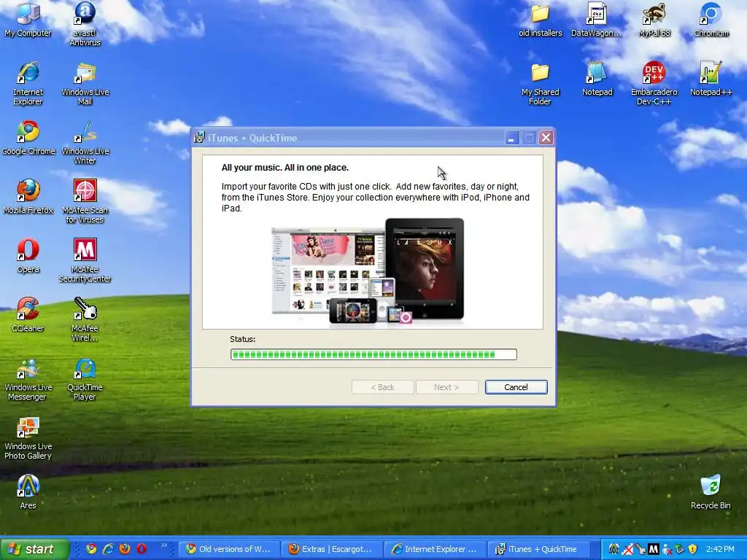Select the Google Chrome desktop icon
Image resolution: width=747 pixels, height=560 pixels.
pyautogui.click(x=28, y=138)
